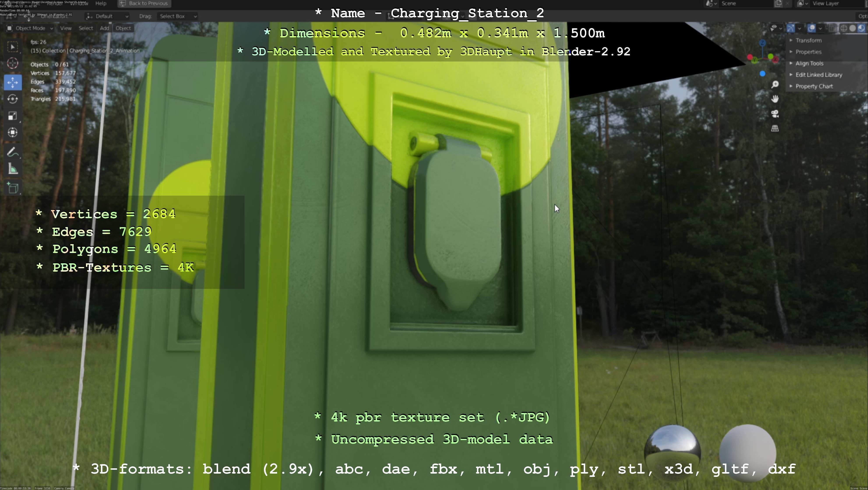Click the Z axis on navigation gizmo

pyautogui.click(x=762, y=43)
